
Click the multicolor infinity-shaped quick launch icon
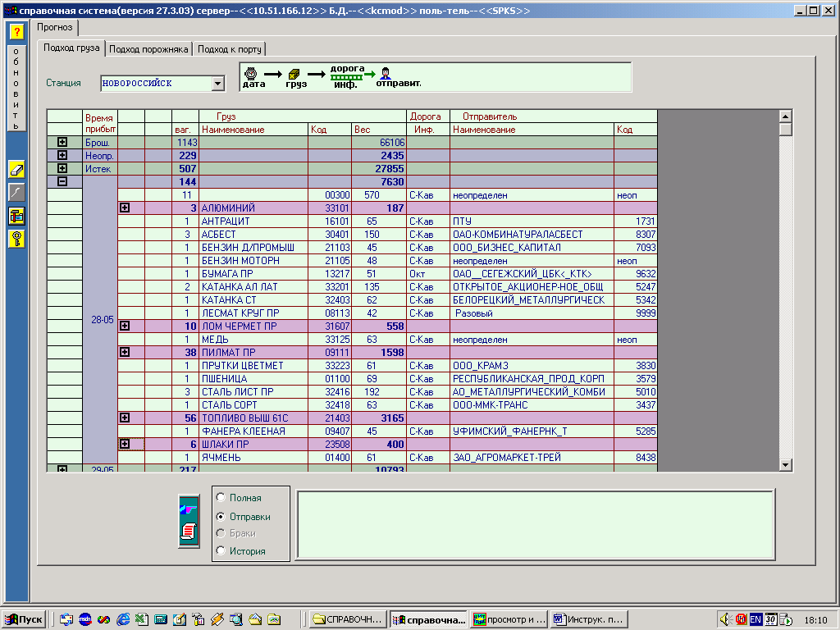(103, 619)
